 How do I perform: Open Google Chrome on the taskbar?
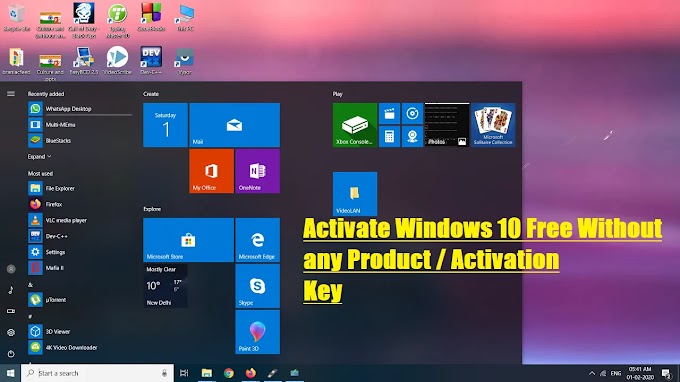pos(229,373)
